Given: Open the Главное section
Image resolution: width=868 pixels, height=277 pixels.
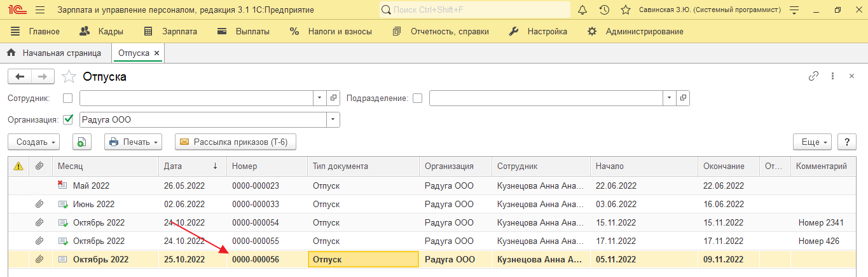Looking at the screenshot, I should click(35, 31).
